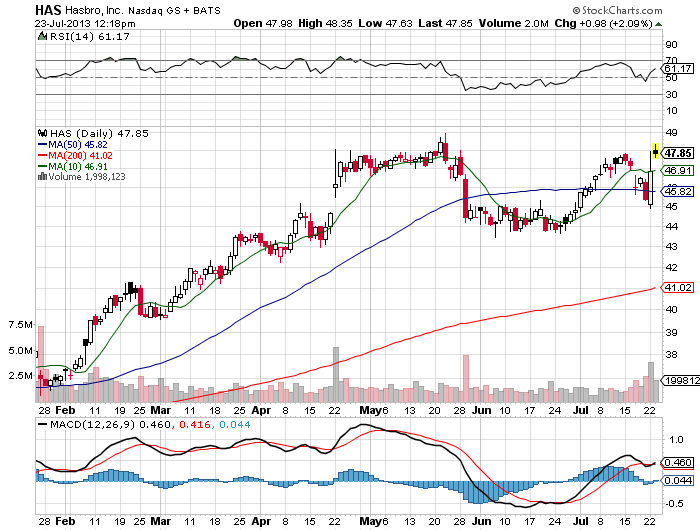Image resolution: width=700 pixels, height=530 pixels.
Task: Click the Last 47.85 header value
Action: (445, 23)
